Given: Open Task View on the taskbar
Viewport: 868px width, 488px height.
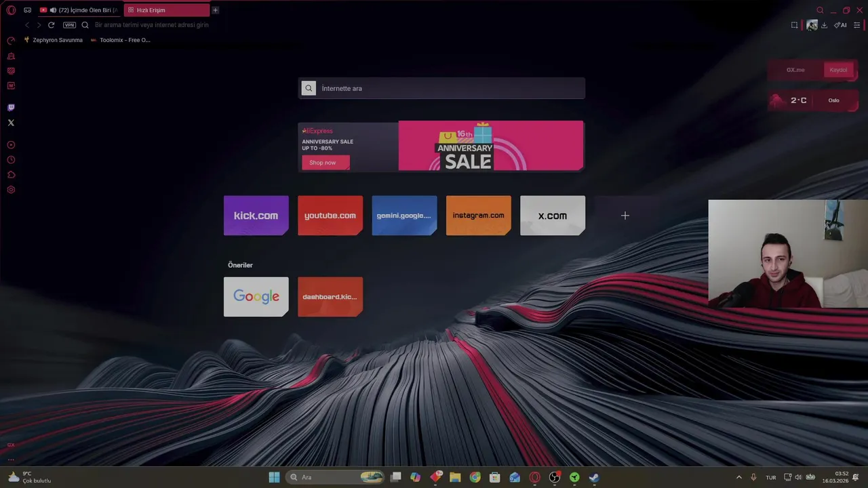Looking at the screenshot, I should pos(396,477).
